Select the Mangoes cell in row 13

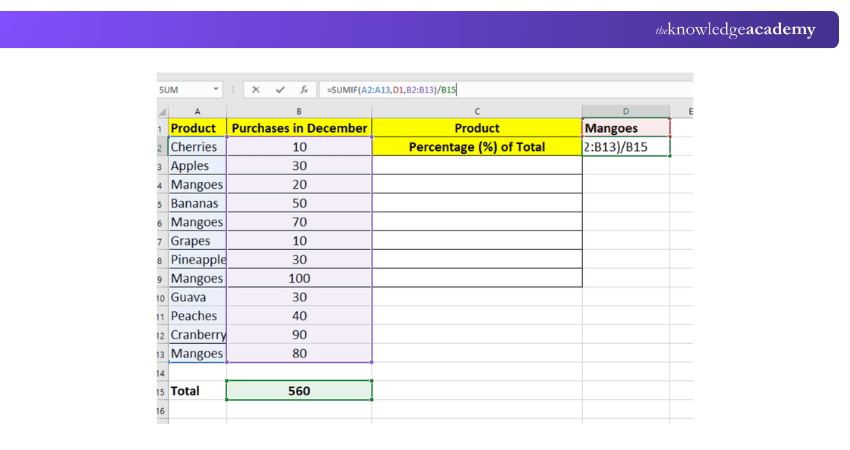tap(197, 353)
